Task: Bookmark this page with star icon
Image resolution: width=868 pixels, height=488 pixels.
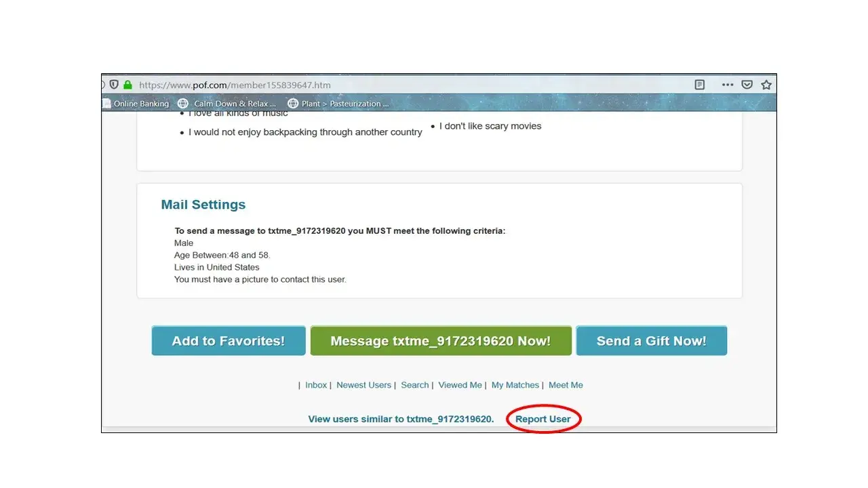Action: click(766, 85)
